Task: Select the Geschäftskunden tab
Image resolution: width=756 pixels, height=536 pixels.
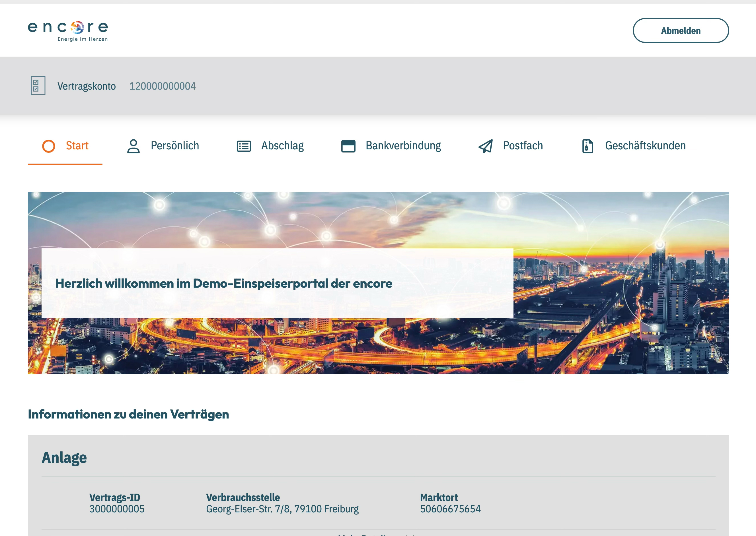Action: [645, 145]
